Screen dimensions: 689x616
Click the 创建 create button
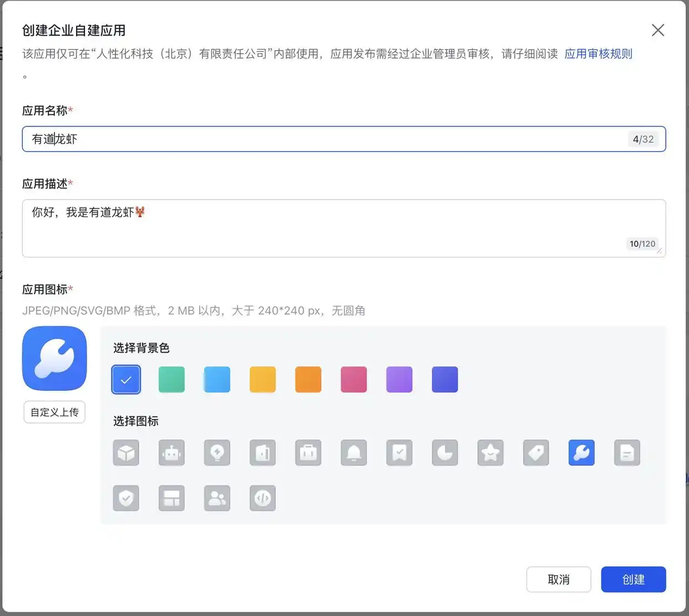tap(633, 579)
